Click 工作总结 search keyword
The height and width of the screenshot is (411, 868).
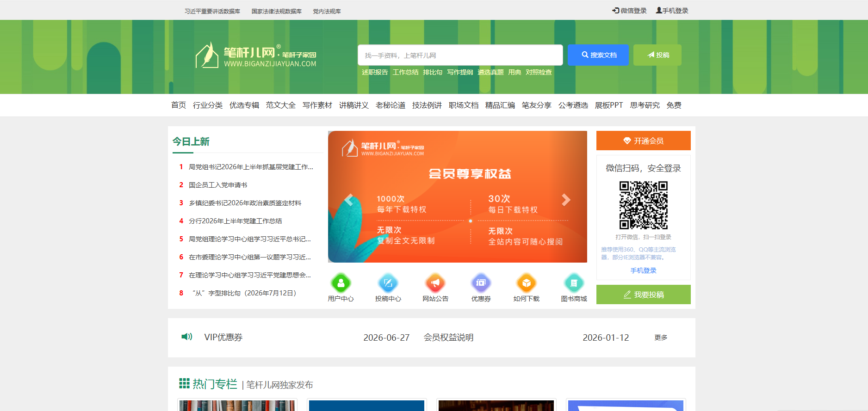tap(406, 72)
